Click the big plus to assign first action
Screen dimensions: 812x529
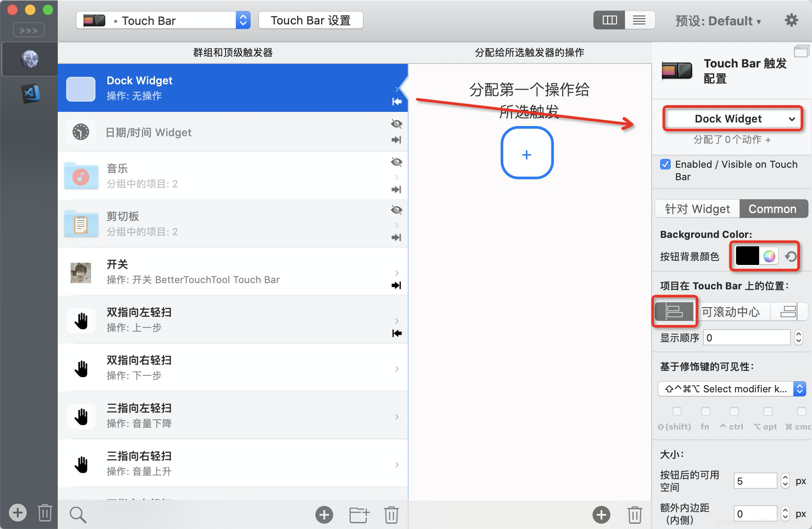[x=527, y=153]
